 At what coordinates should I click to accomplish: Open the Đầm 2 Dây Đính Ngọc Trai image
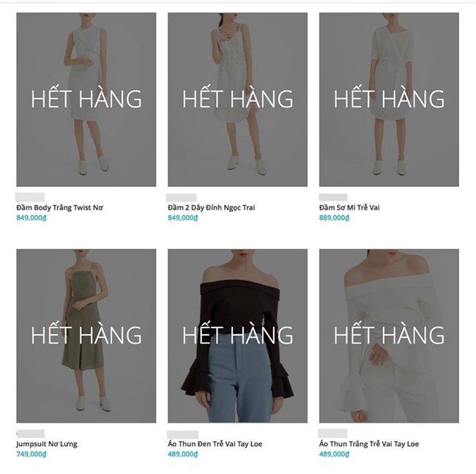coord(238,100)
